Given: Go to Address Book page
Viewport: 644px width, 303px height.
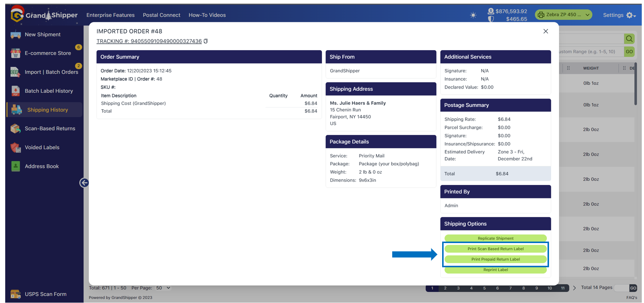Looking at the screenshot, I should click(x=42, y=166).
